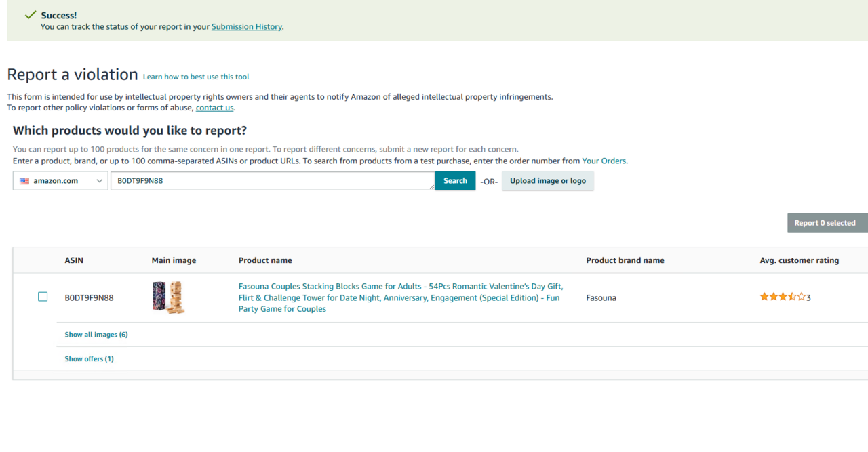The width and height of the screenshot is (868, 452).
Task: Open Learn how to best use this tool
Action: [196, 77]
